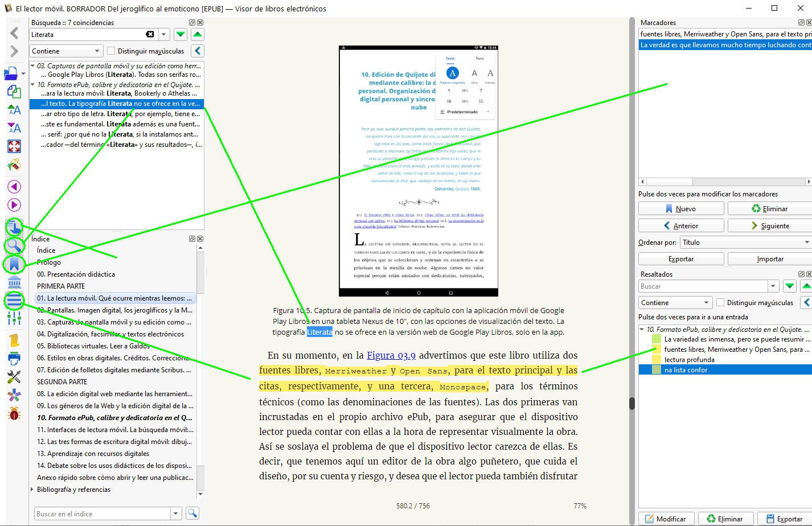Click Eliminar in the Marcadores panel
This screenshot has height=526, width=812.
(x=770, y=209)
